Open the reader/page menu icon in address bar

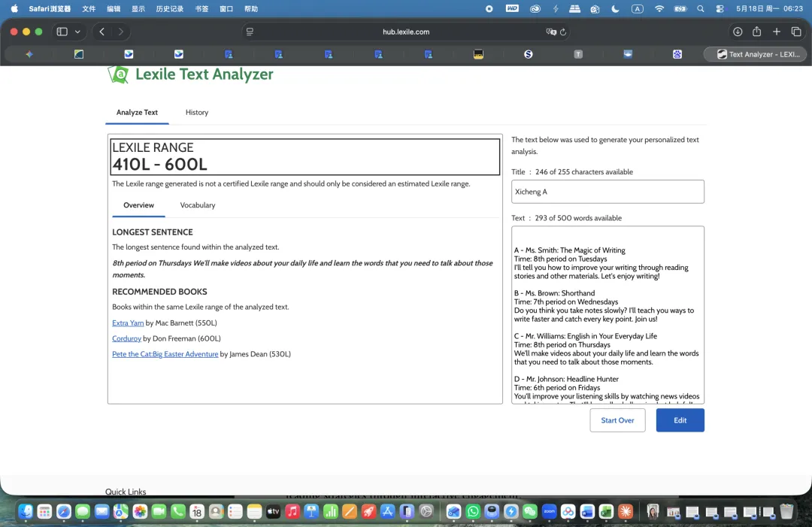point(250,32)
